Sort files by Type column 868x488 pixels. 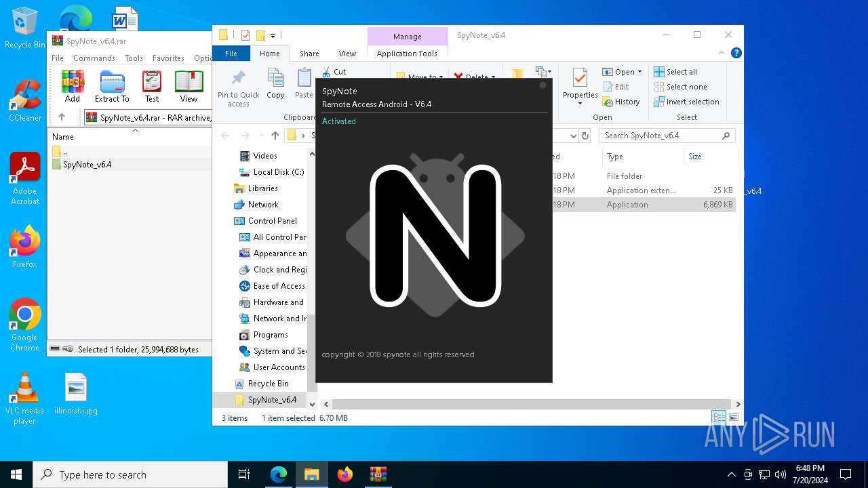[x=643, y=157]
